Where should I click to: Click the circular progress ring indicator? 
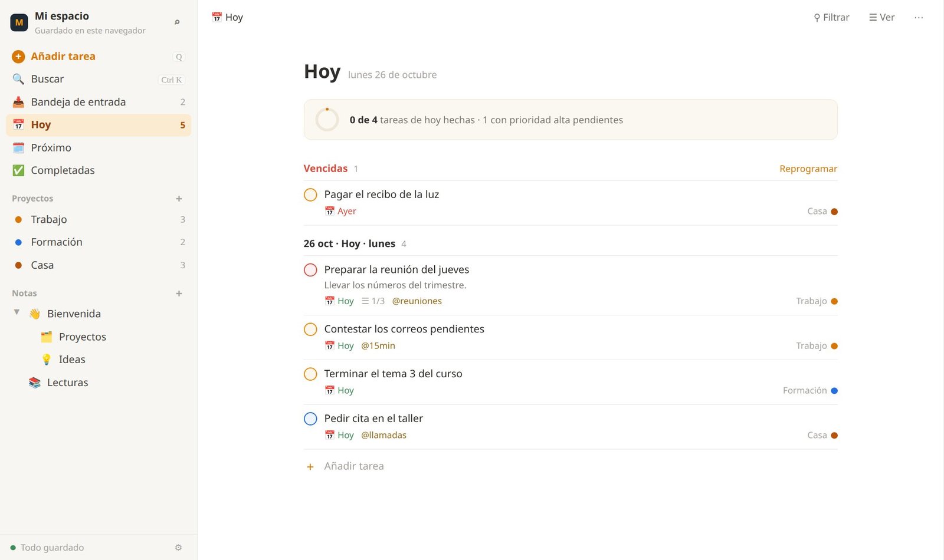point(327,120)
